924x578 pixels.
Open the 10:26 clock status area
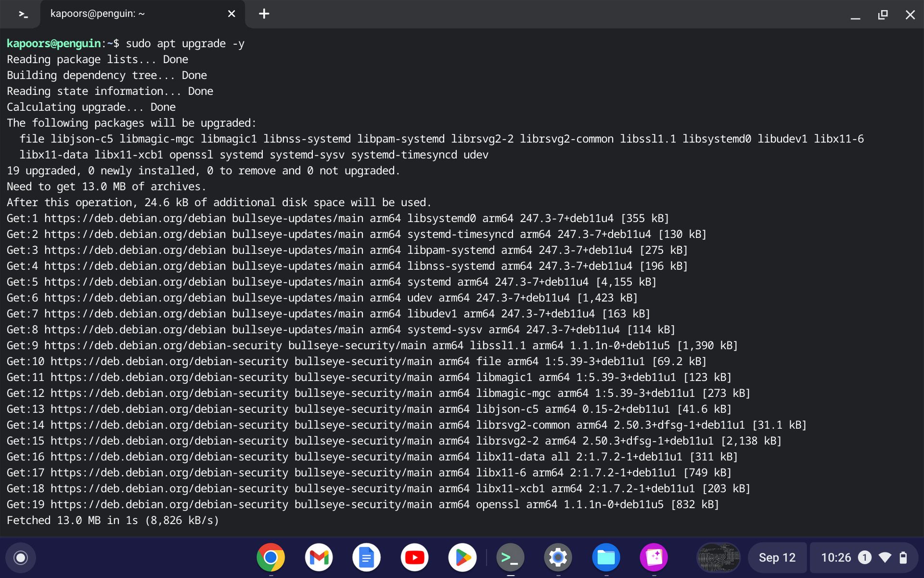pyautogui.click(x=836, y=557)
